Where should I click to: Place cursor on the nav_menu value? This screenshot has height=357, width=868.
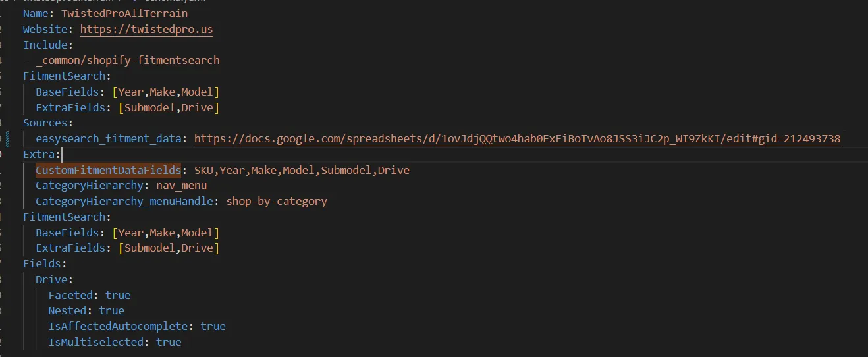click(x=181, y=186)
